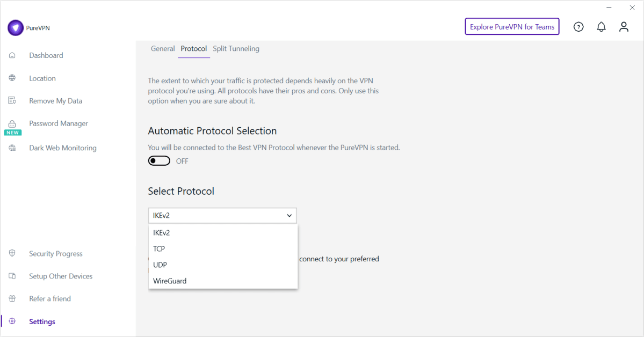Viewport: 644px width, 337px height.
Task: Click the Remove My Data icon
Action: coord(12,100)
